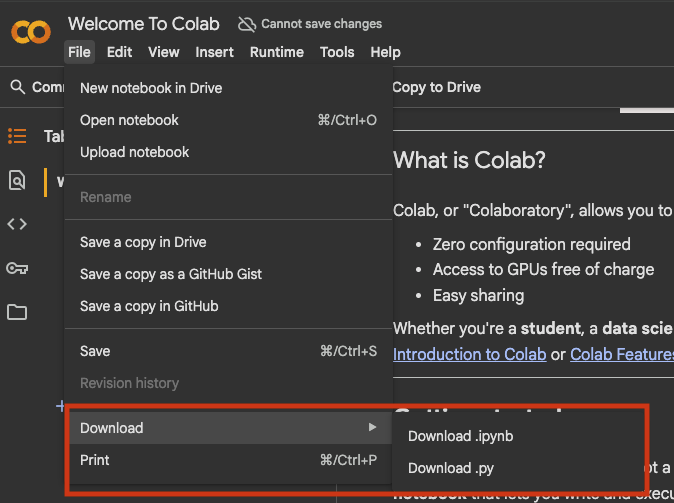Screen dimensions: 674x503
Task: Click the Copy to Drive button
Action: [437, 87]
